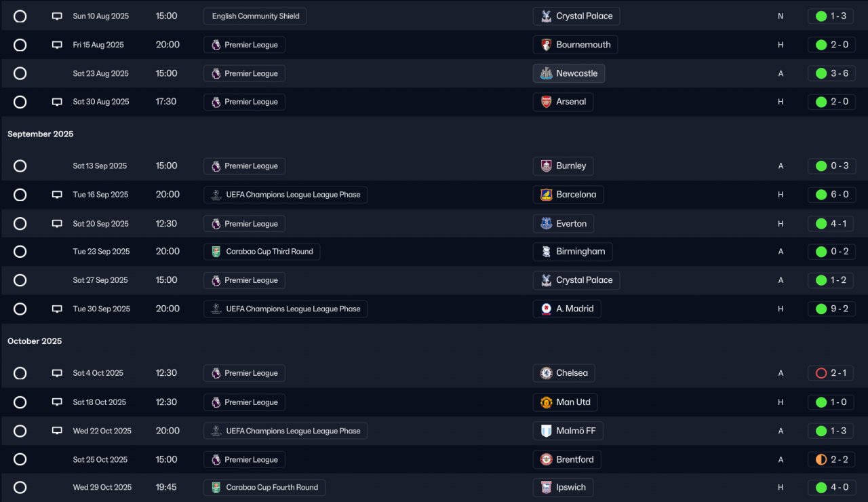This screenshot has width=868, height=502.
Task: Open the A. Madrid opponent button
Action: [x=566, y=309]
